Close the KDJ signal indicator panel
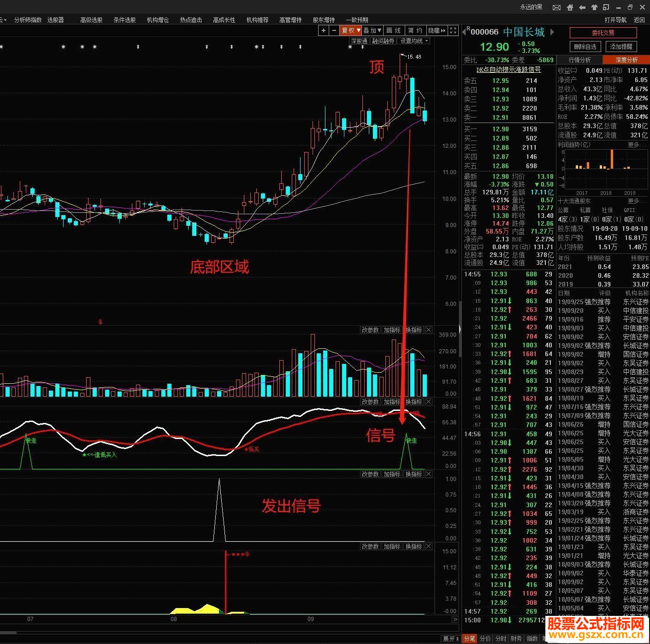Image resolution: width=650 pixels, height=644 pixels. click(x=429, y=402)
